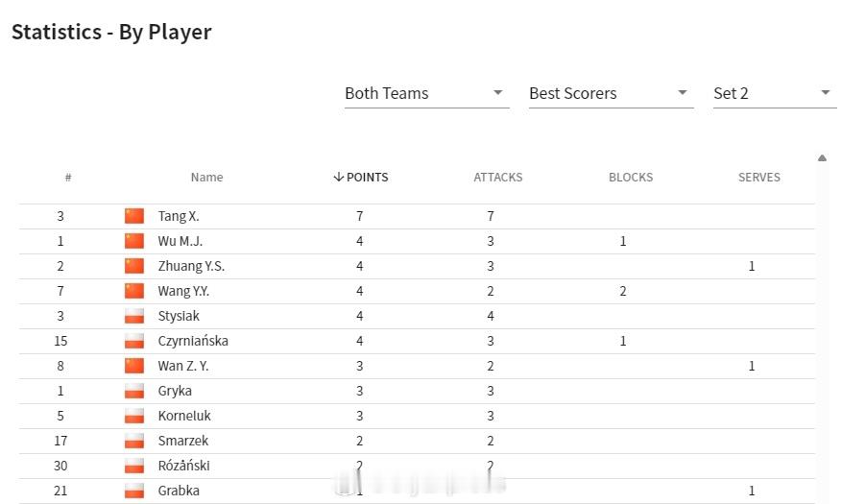Click the China flag next to Wu M.J.
841x504 pixels.
point(134,241)
